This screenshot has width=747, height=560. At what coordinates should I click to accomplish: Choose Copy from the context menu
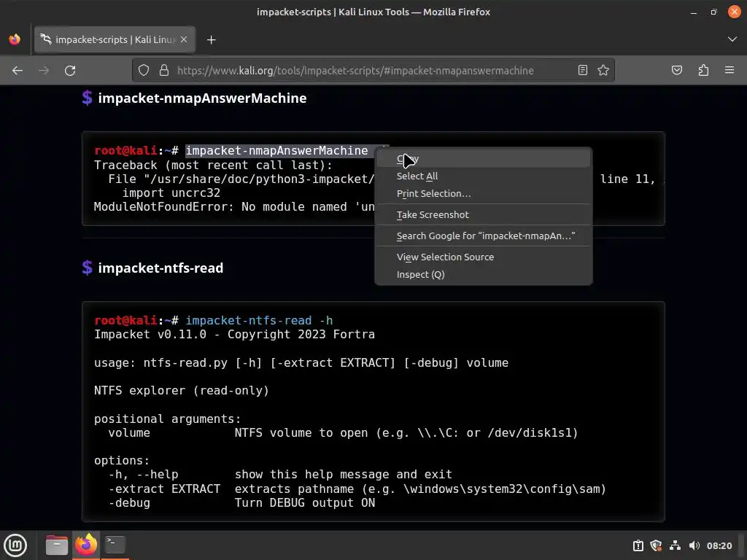coord(484,158)
